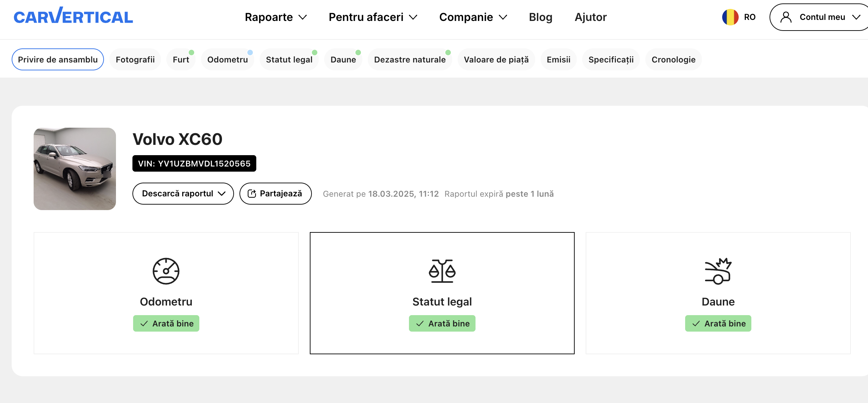Switch to the Valoare de piață tab
The height and width of the screenshot is (403, 868).
point(496,59)
